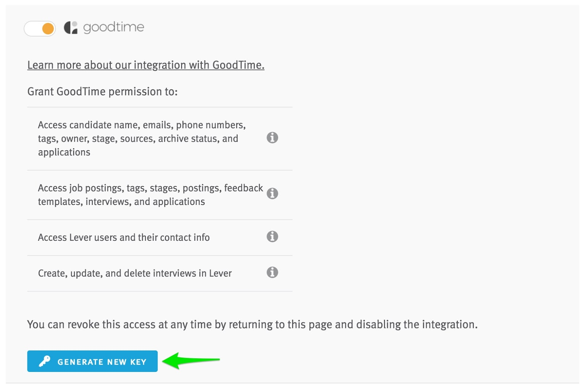Click info icon for Lever users access
The height and width of the screenshot is (392, 585).
tap(272, 237)
